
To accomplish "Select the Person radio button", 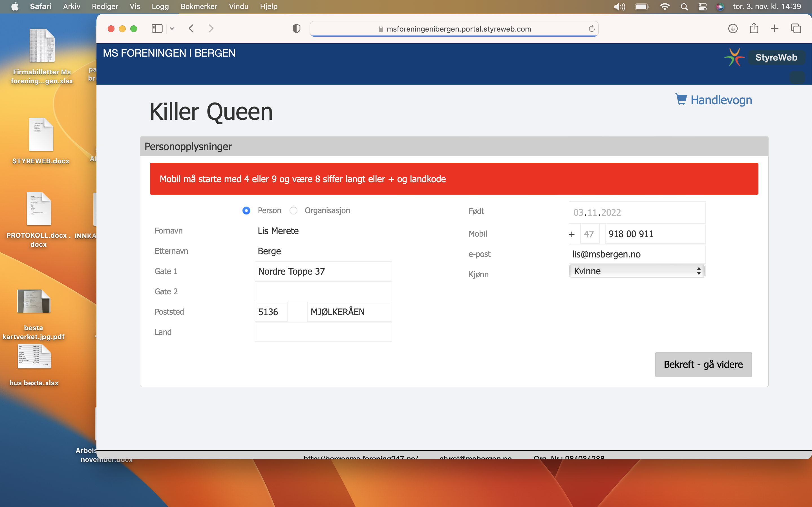I will point(246,211).
